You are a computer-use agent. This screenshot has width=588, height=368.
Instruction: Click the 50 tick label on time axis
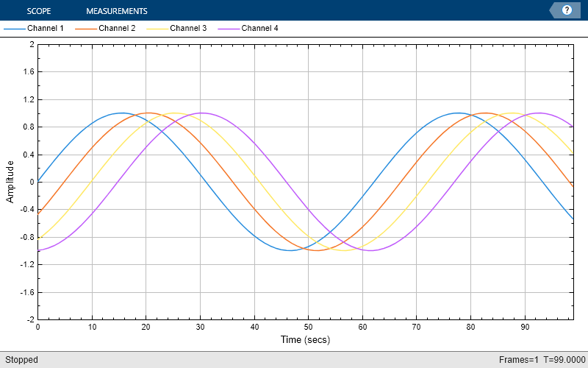[308, 327]
